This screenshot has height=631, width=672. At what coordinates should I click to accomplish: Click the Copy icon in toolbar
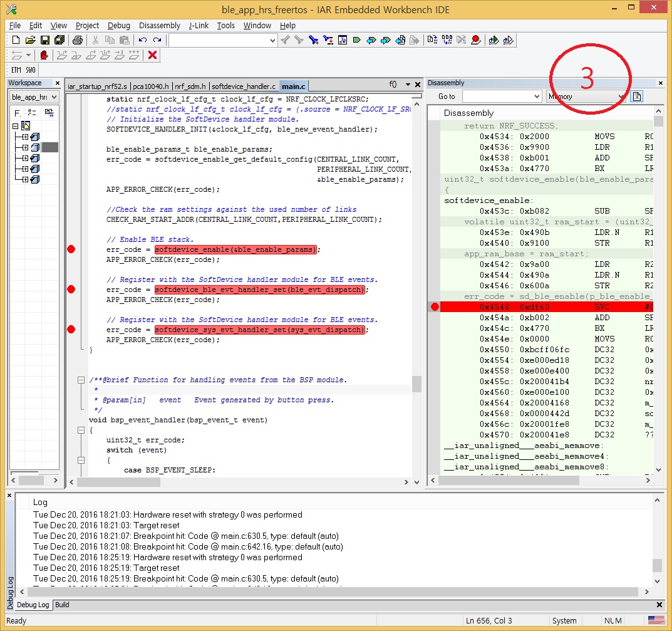pyautogui.click(x=110, y=40)
